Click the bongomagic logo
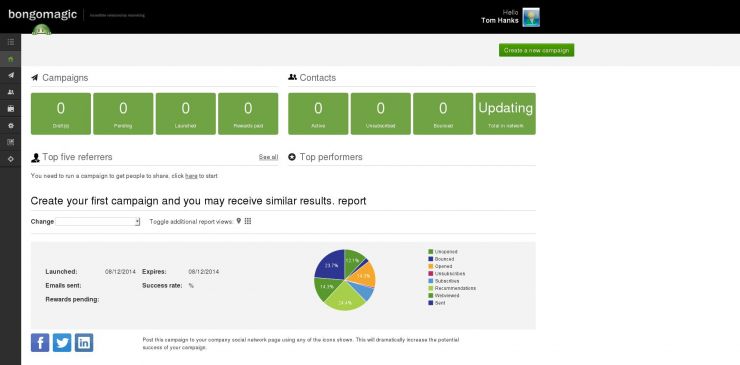The image size is (740, 365). (42, 14)
